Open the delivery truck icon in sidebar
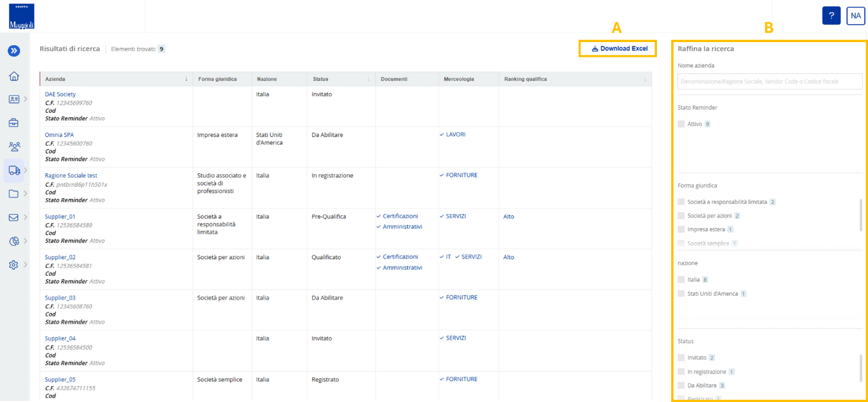 coord(14,170)
